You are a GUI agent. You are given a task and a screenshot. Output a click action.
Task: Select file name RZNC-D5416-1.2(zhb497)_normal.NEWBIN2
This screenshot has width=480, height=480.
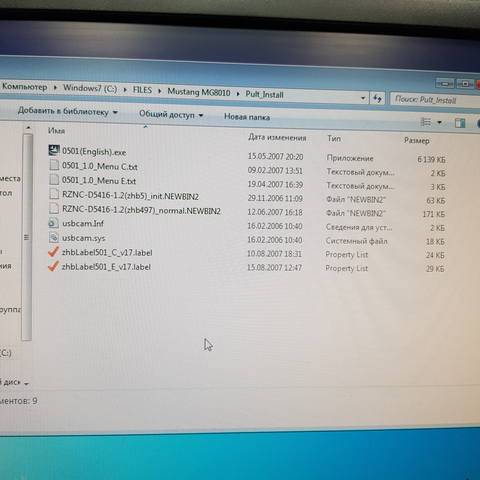click(141, 211)
